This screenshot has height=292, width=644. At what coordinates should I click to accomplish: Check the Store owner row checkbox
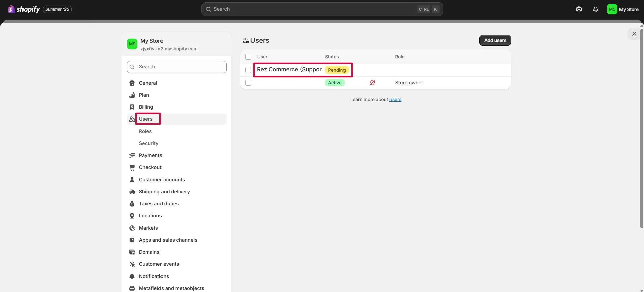[x=248, y=83]
